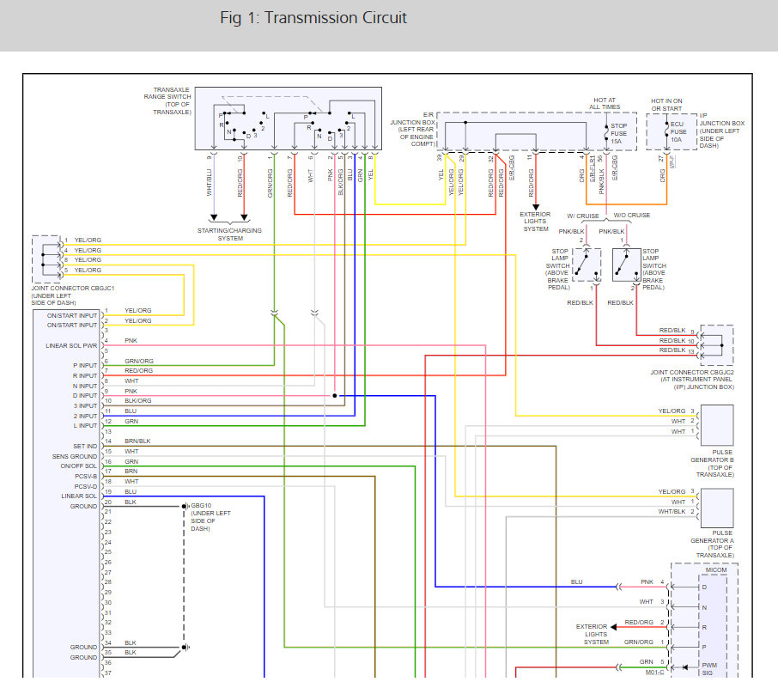Image resolution: width=778 pixels, height=700 pixels.
Task: Click the Pulse Generator A component box
Action: (717, 508)
